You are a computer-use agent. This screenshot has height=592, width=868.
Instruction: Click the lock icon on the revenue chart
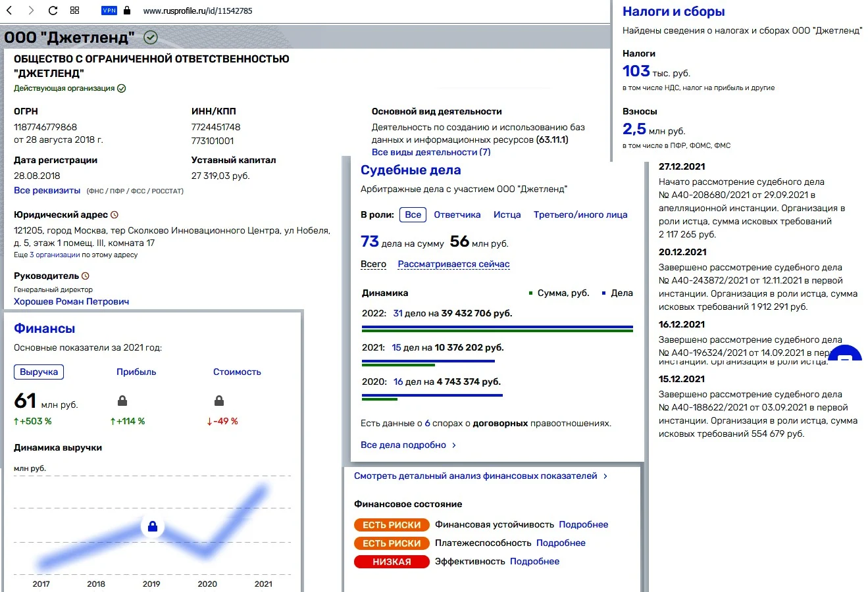[x=153, y=526]
